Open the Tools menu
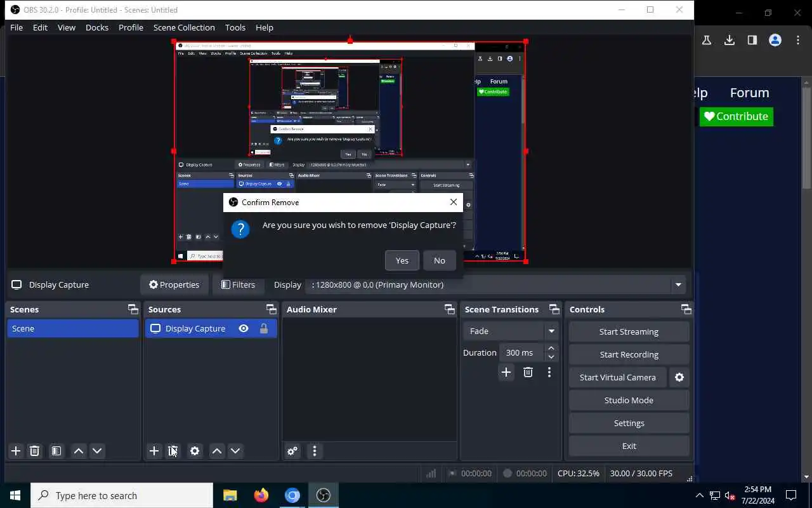 [x=235, y=27]
